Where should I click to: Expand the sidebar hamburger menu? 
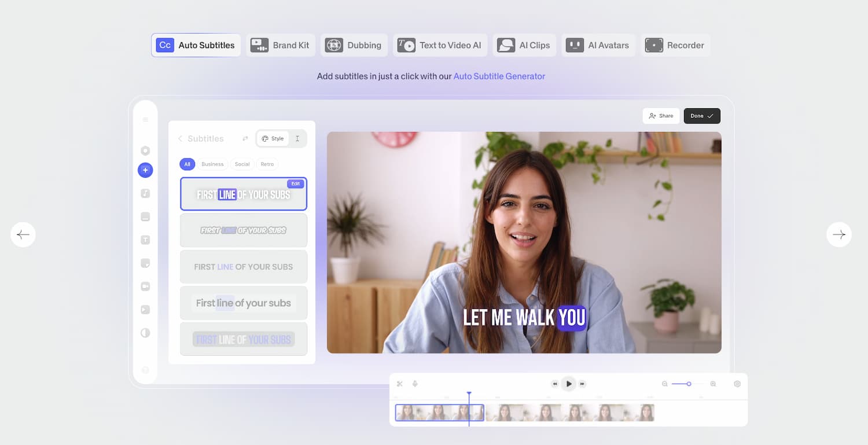[145, 119]
